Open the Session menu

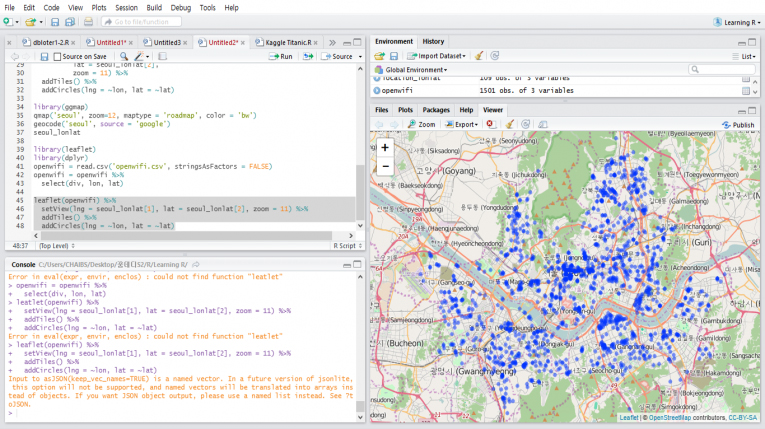pyautogui.click(x=126, y=7)
